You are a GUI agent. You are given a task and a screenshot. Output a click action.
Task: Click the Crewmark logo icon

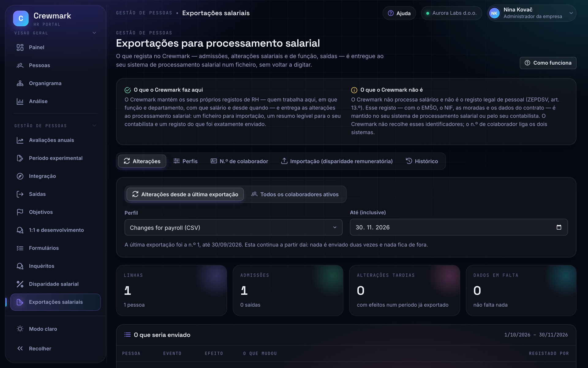coord(21,18)
